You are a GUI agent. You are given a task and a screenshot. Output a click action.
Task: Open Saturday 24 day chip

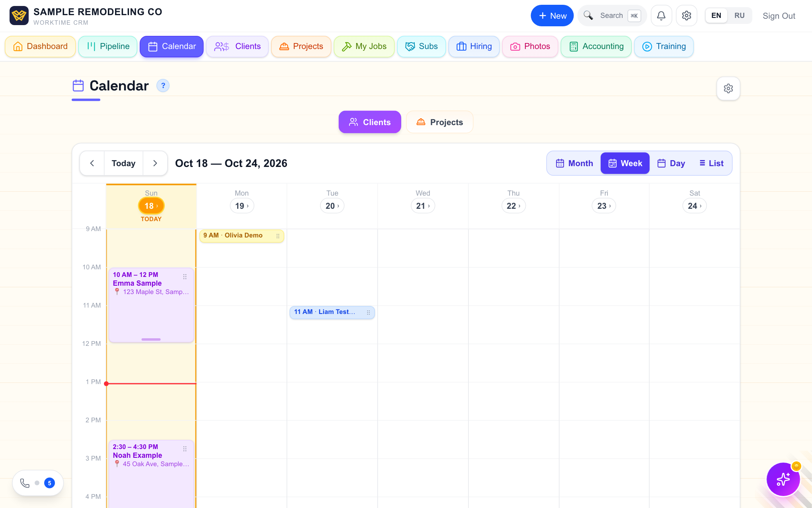[695, 206]
